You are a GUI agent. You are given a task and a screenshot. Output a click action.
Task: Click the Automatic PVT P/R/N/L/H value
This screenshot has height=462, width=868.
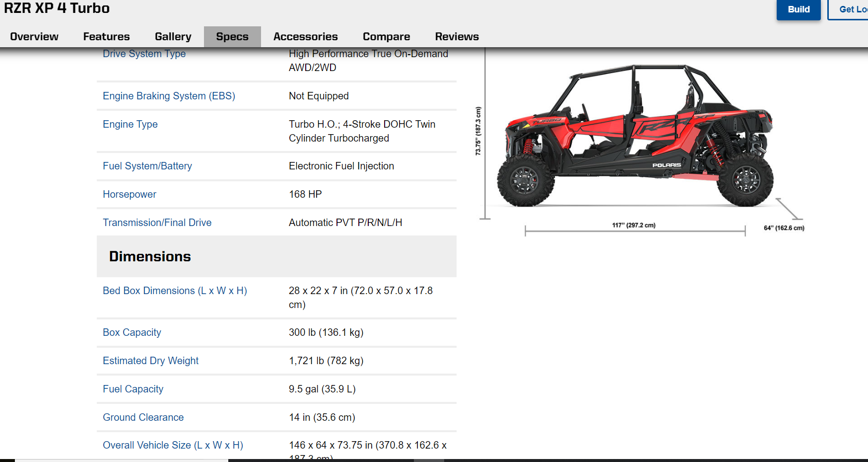[345, 223]
